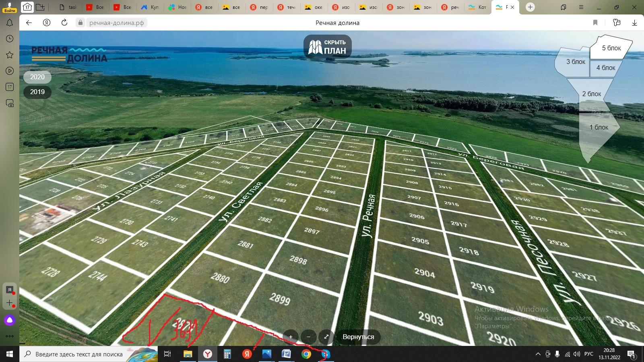Select 5 блок on the block map
The height and width of the screenshot is (362, 644).
[x=611, y=48]
